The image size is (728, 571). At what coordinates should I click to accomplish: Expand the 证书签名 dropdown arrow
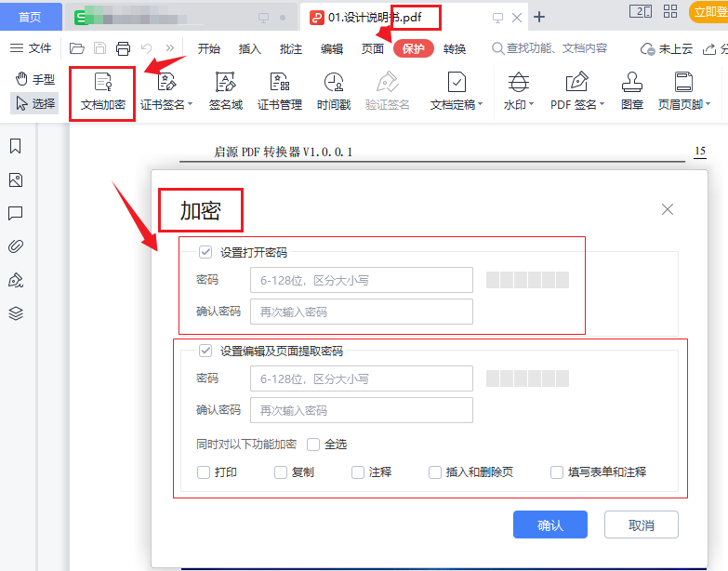coord(191,104)
